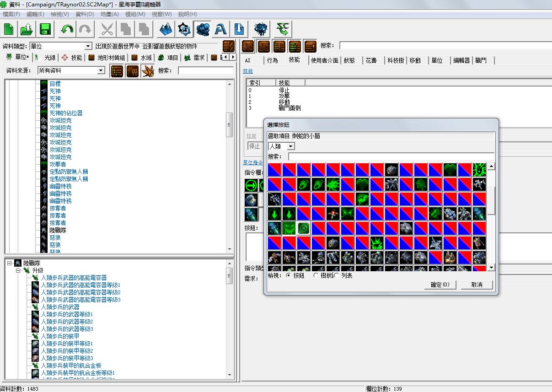The image size is (552, 392).
Task: Select 人類步兵的武器等級1 in upgrade tree
Action: pyautogui.click(x=67, y=314)
